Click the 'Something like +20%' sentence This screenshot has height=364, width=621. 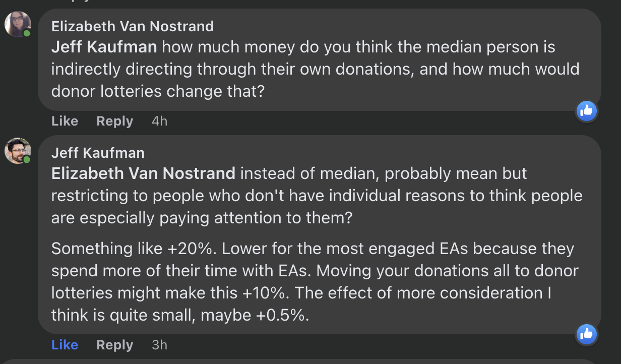(x=136, y=249)
